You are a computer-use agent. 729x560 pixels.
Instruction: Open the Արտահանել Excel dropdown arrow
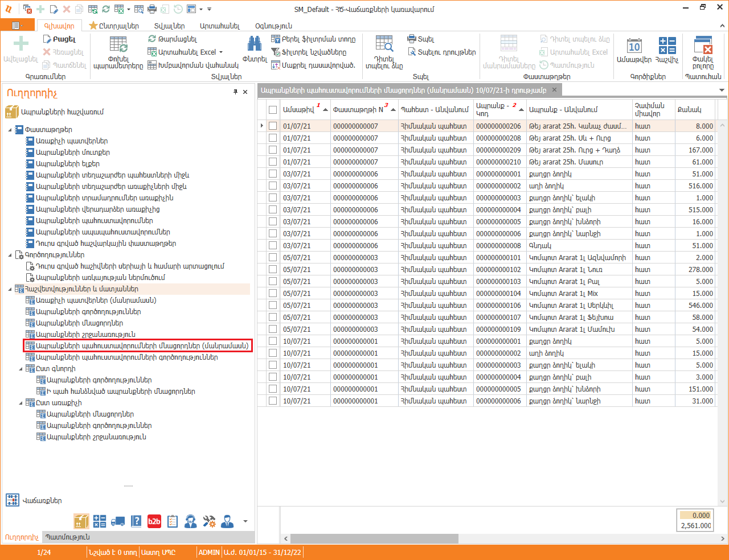click(221, 52)
